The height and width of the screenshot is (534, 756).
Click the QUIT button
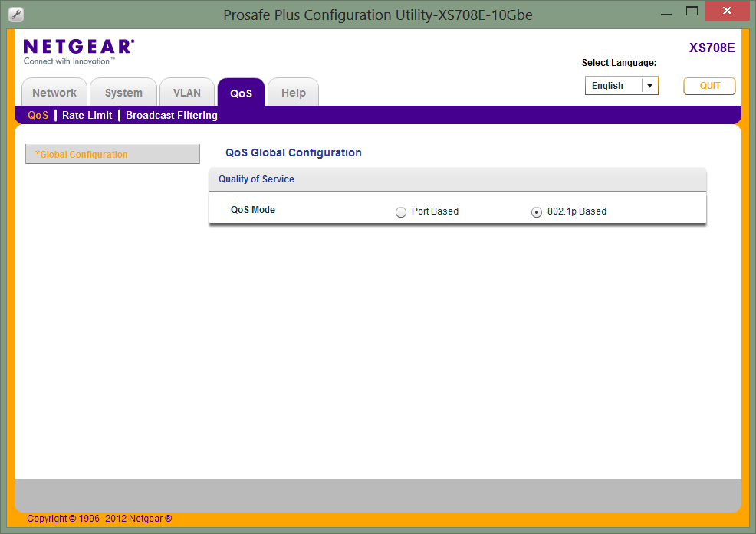coord(709,86)
